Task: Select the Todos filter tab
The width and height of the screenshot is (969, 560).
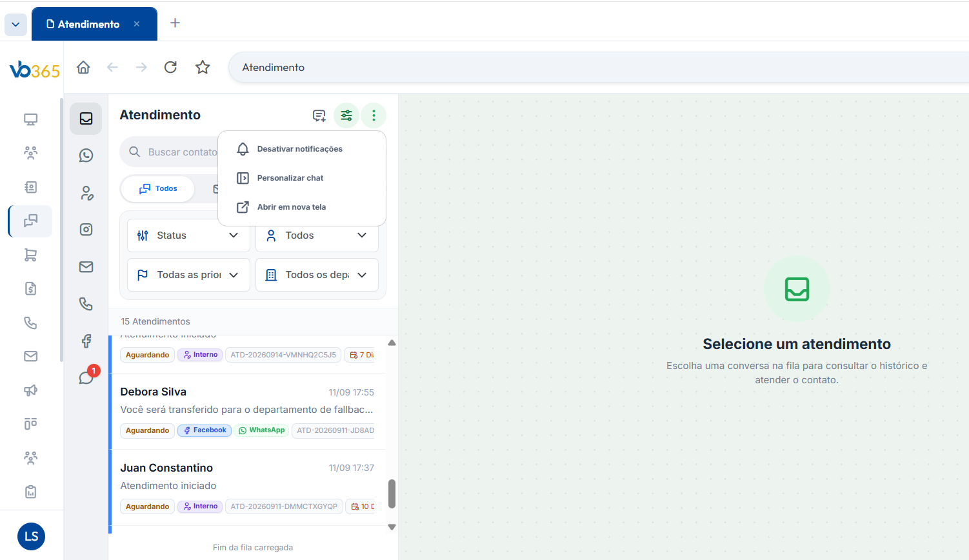Action: (x=158, y=189)
